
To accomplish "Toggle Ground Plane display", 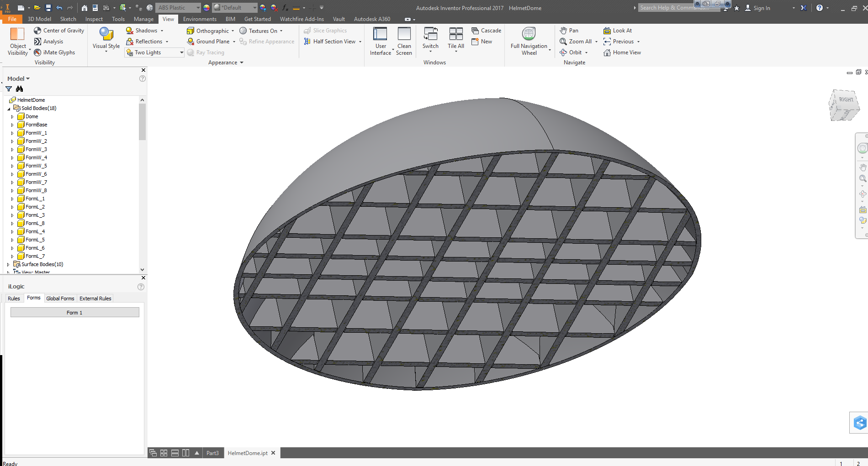I will (208, 42).
